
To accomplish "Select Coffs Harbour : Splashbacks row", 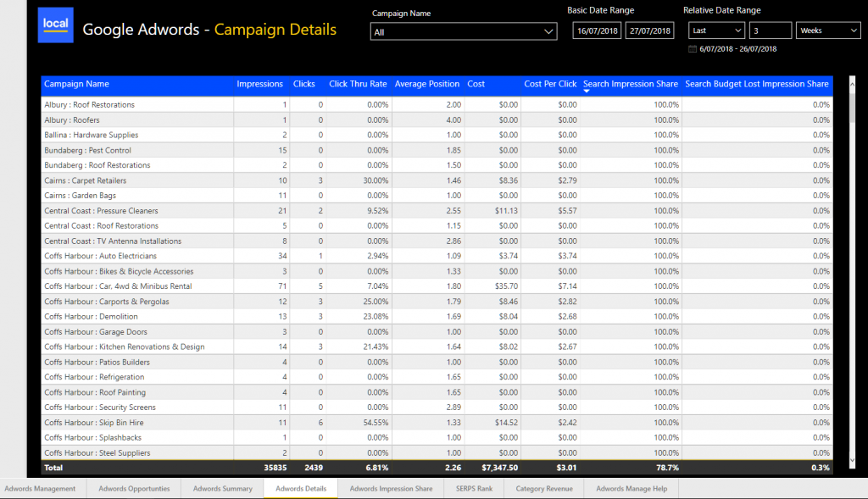I will 437,438.
